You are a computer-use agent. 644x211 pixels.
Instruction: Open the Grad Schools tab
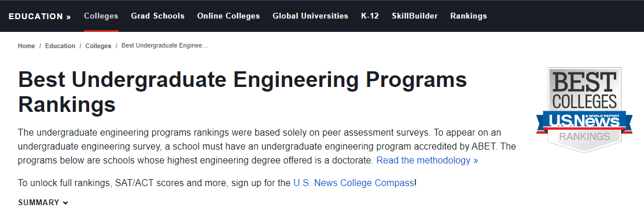point(158,16)
